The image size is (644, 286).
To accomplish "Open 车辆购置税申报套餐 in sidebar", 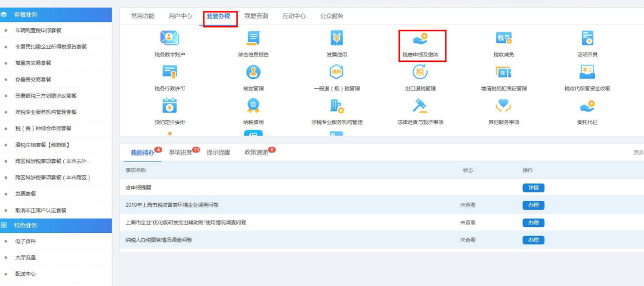I will coord(38,30).
